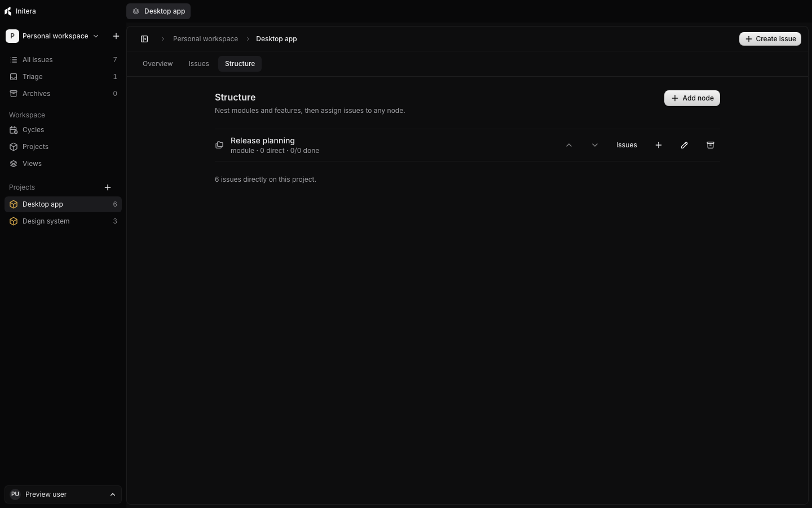
Task: Open workspace Projects page
Action: [x=63, y=147]
